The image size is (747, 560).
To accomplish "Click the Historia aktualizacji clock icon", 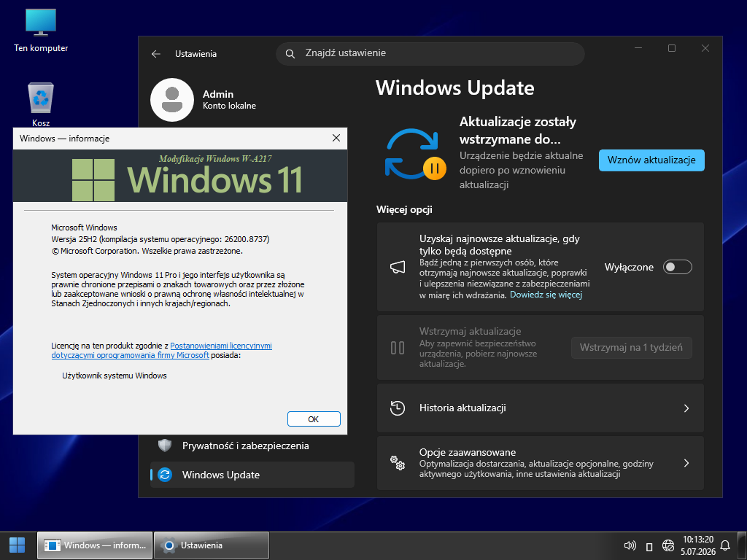I will 398,408.
